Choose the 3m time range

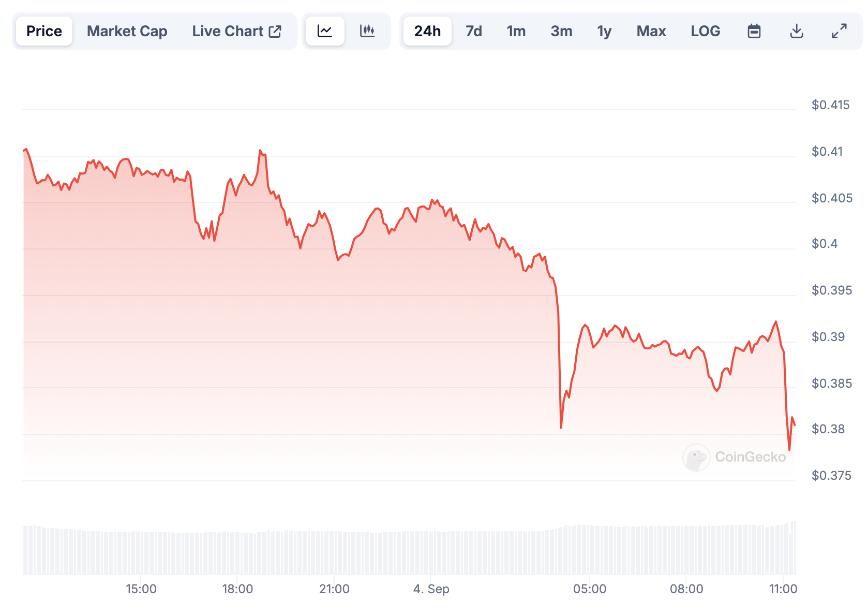coord(561,31)
